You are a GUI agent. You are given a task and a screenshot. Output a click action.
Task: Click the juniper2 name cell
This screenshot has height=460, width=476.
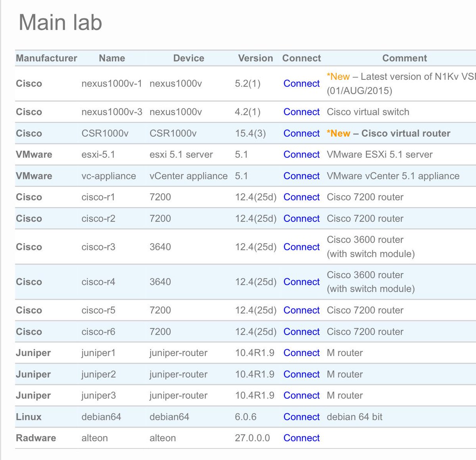click(98, 374)
